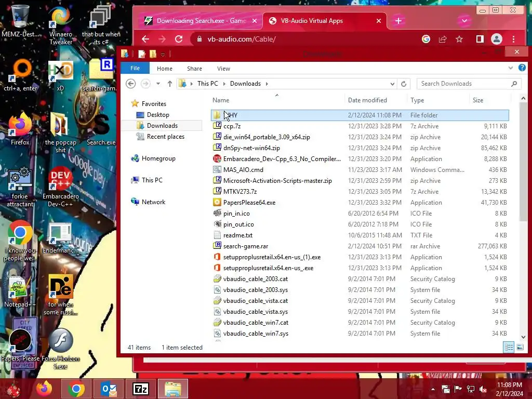Image resolution: width=532 pixels, height=399 pixels.
Task: Click the volume muted icon in system tray
Action: (483, 389)
